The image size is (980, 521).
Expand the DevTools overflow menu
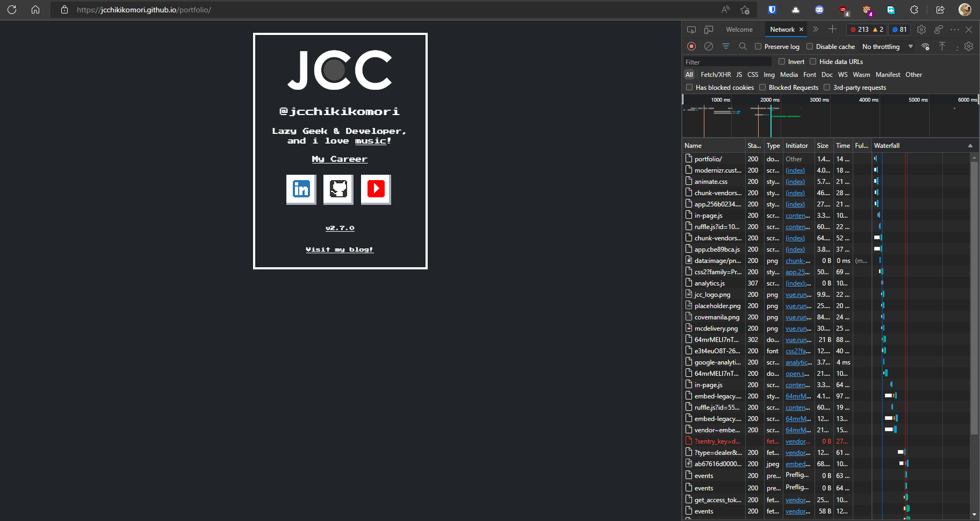955,30
